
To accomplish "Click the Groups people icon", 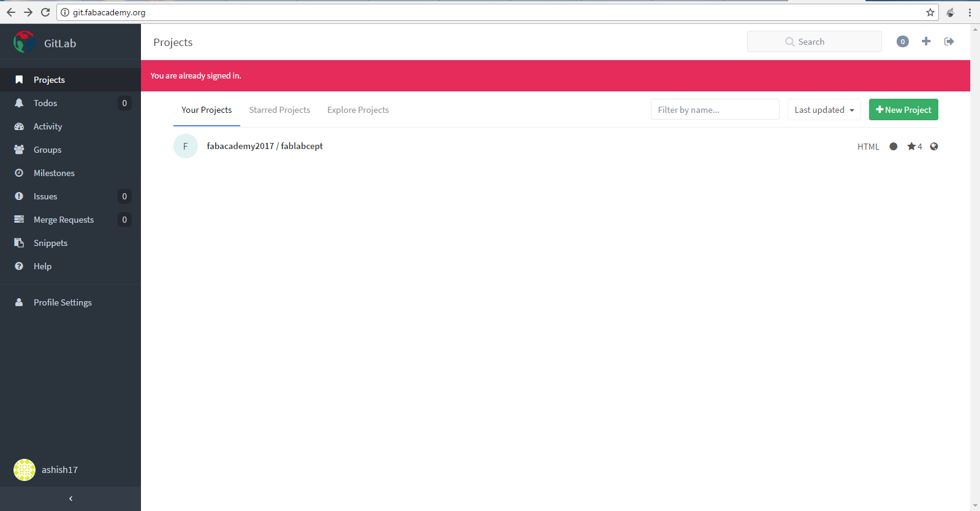I will click(x=19, y=150).
